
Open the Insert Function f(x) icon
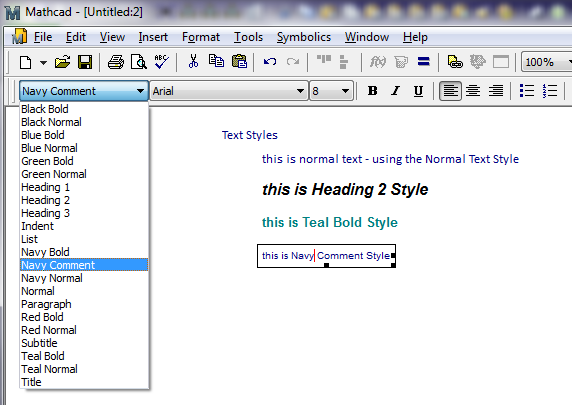tap(378, 62)
